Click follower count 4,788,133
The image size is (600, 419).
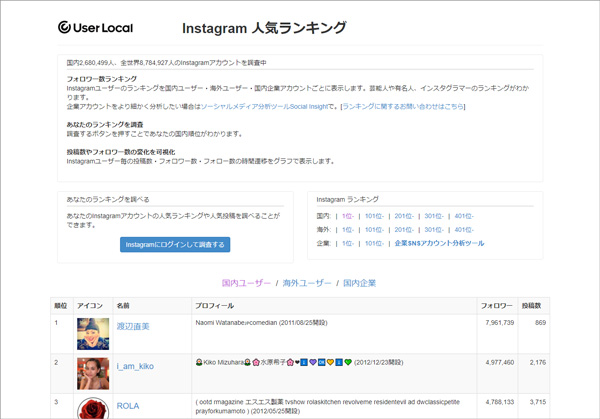499,402
